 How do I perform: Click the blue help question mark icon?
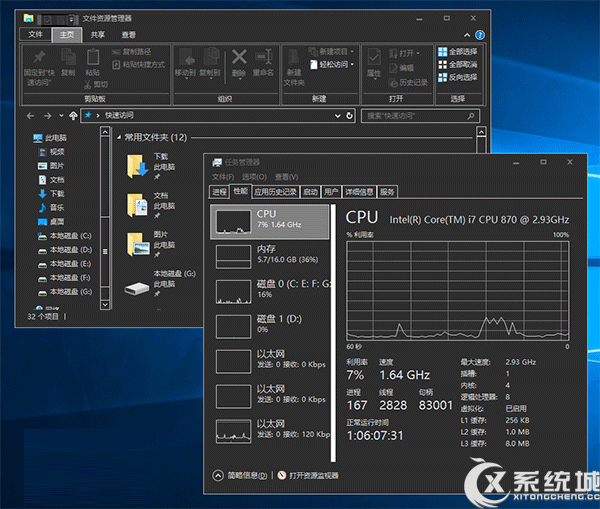coord(480,35)
